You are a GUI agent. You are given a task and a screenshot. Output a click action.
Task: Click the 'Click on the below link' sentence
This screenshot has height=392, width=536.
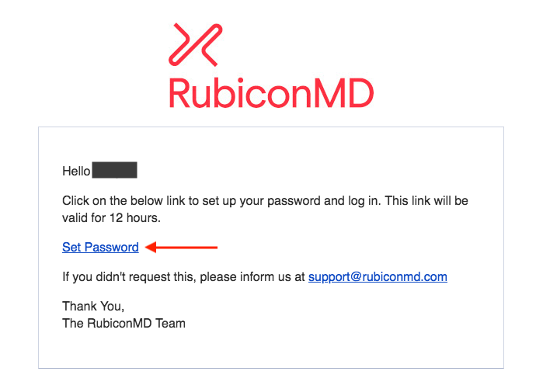click(221, 201)
